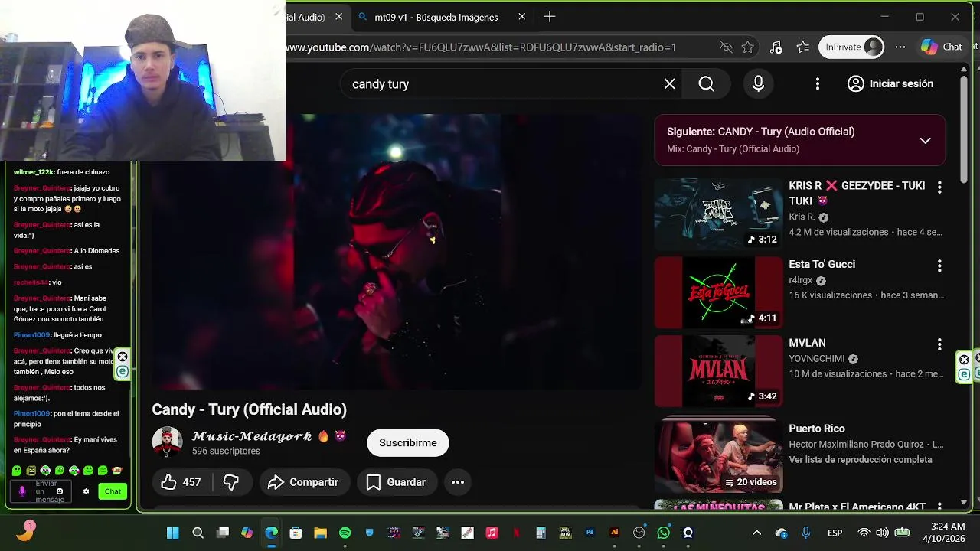The width and height of the screenshot is (980, 551).
Task: Play KRIS R GEEZYDEE TUKI TUKI thumbnail
Action: [x=718, y=214]
